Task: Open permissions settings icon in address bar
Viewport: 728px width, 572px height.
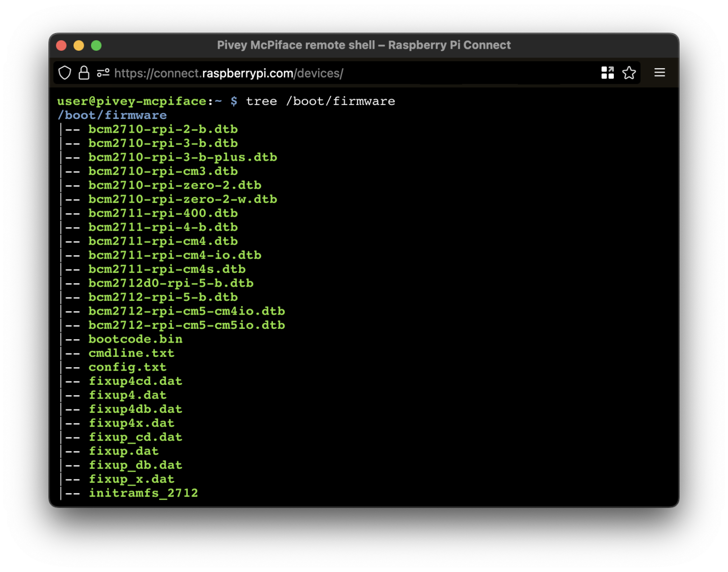Action: tap(103, 73)
